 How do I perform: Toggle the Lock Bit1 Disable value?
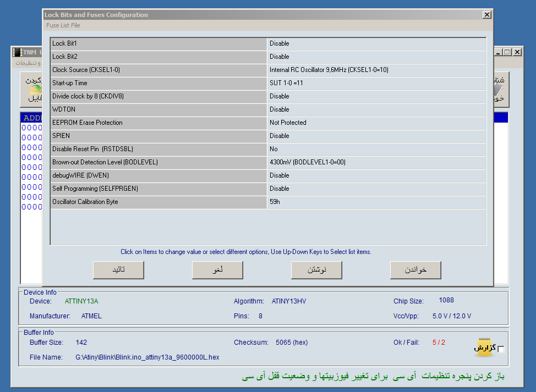376,43
